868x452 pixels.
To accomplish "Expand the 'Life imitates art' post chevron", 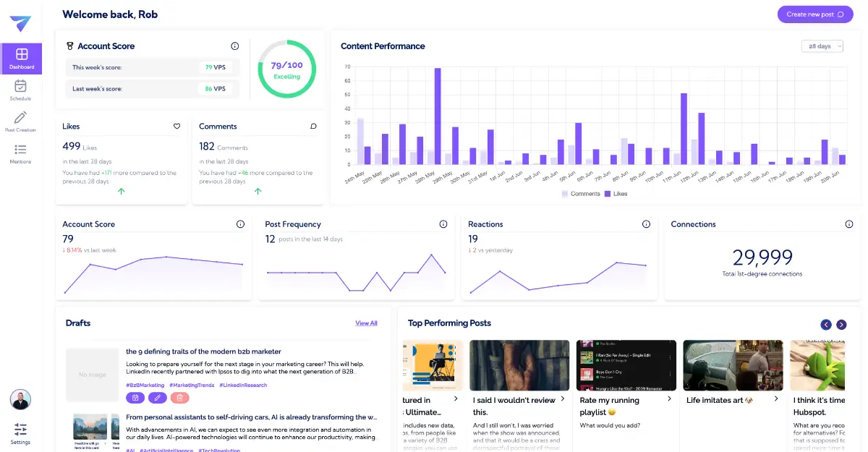I will pyautogui.click(x=776, y=399).
